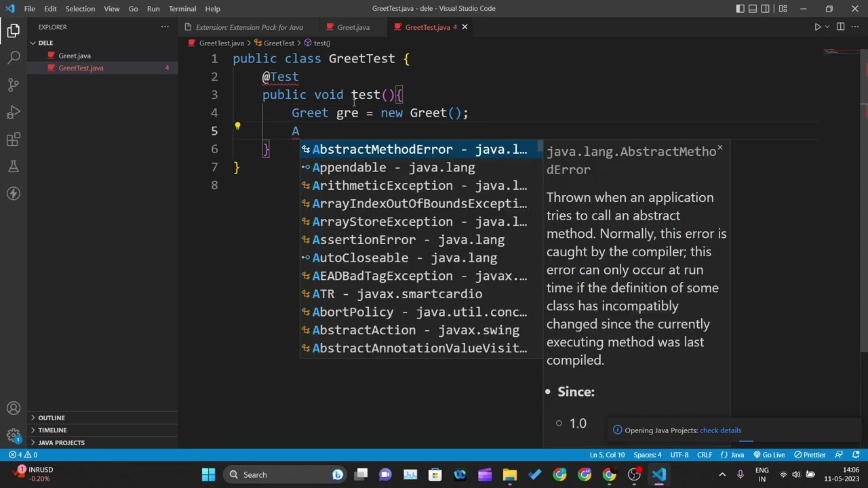Viewport: 868px width, 488px height.
Task: Open the Extensions view
Action: [14, 140]
